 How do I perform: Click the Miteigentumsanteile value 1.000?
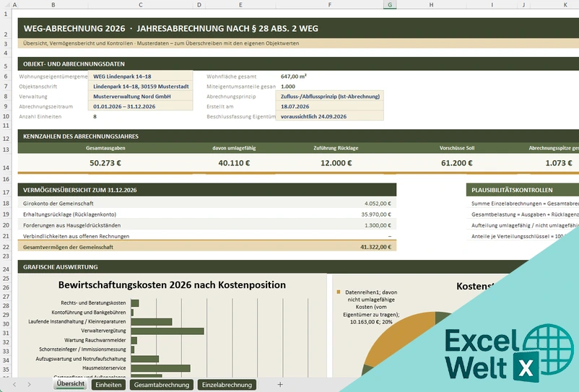click(288, 87)
